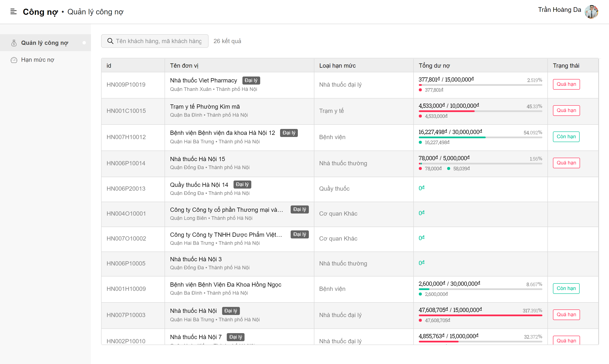Click the gauge icon beside Hạn mức nợ
Image resolution: width=609 pixels, height=364 pixels.
tap(14, 60)
